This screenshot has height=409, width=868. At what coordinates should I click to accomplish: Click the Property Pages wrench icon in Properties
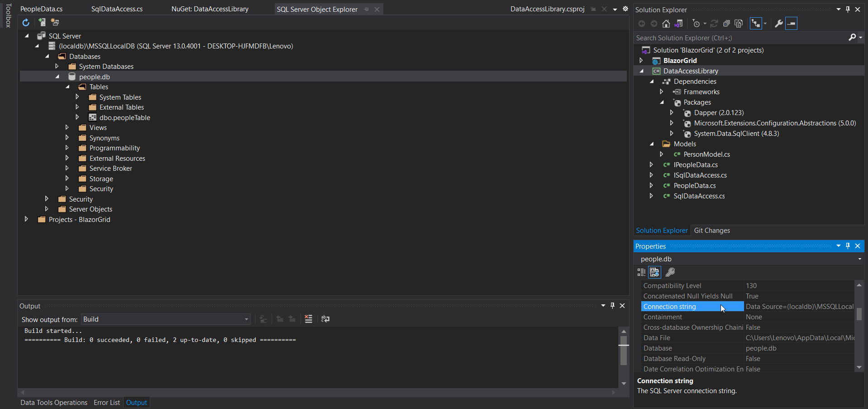point(670,272)
